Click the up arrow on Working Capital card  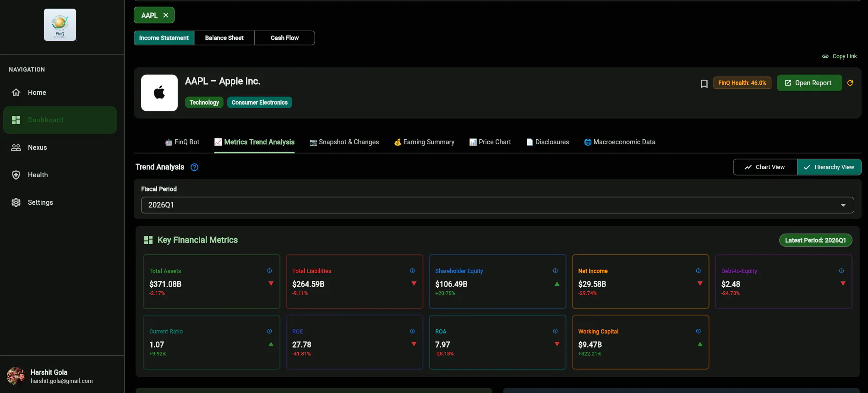[700, 344]
